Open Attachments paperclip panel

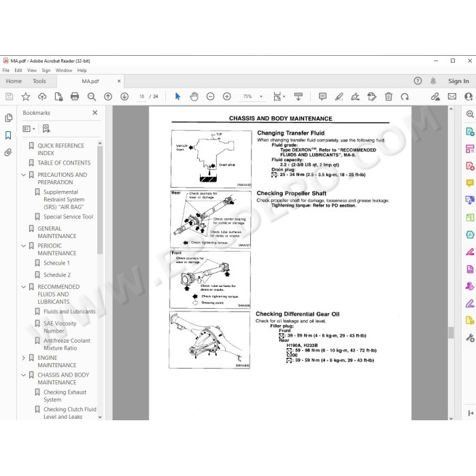coord(8,152)
